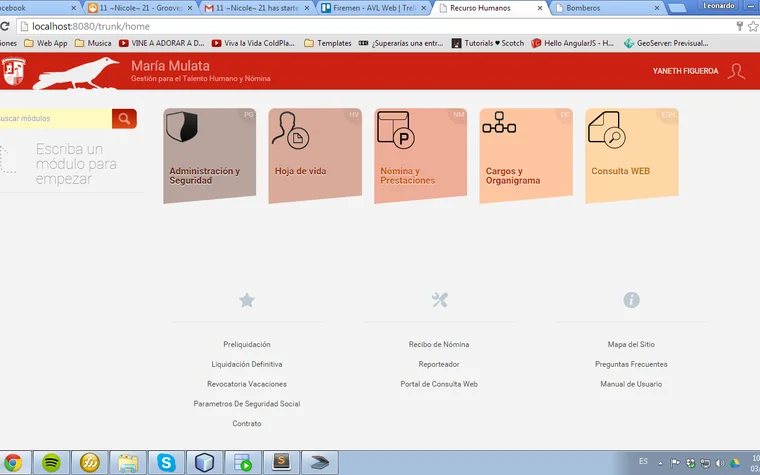Viewport: 760px width, 475px height.
Task: Open the Preliquidación link
Action: click(247, 344)
